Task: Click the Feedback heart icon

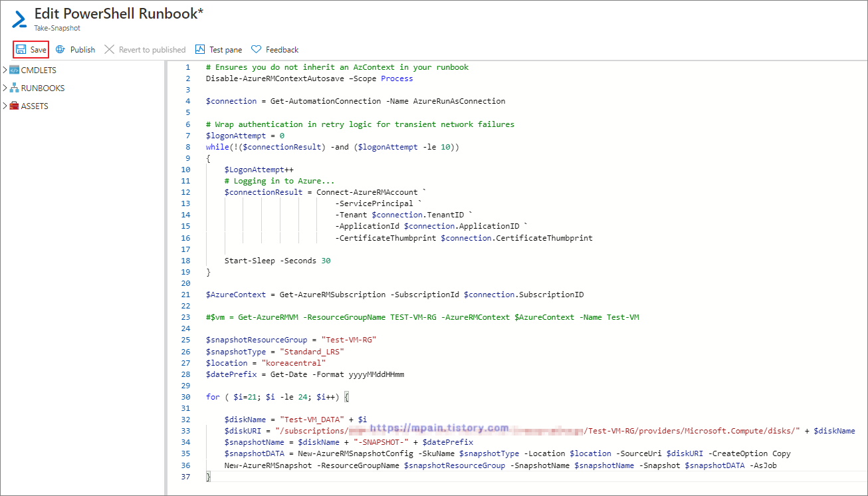Action: pyautogui.click(x=256, y=49)
